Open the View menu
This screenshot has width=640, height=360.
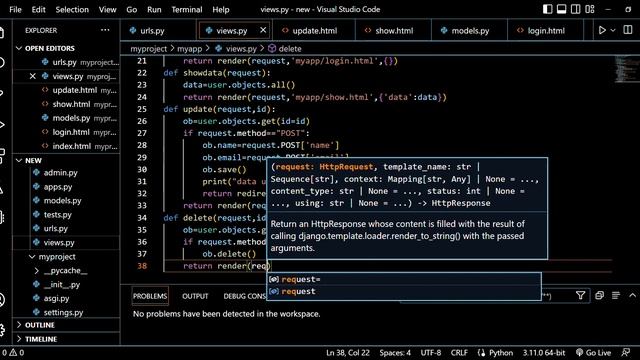coord(107,9)
